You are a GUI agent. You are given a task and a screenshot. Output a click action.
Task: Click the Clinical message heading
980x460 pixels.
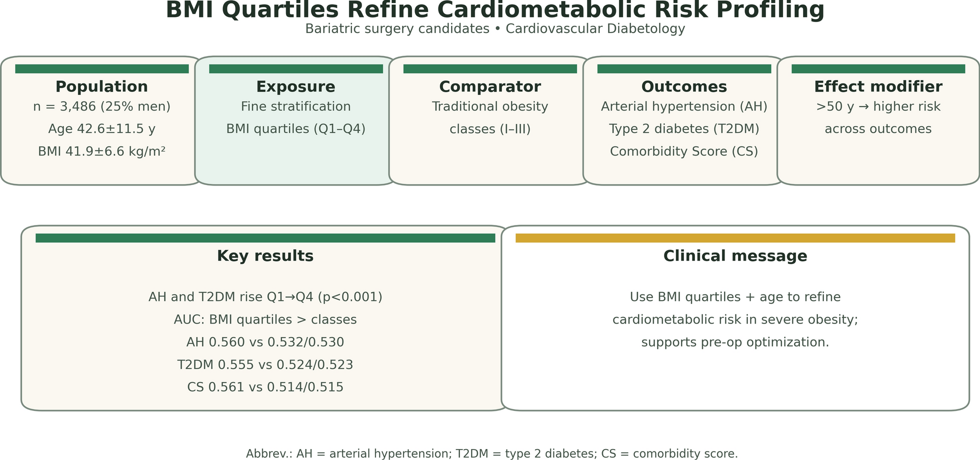click(x=735, y=256)
